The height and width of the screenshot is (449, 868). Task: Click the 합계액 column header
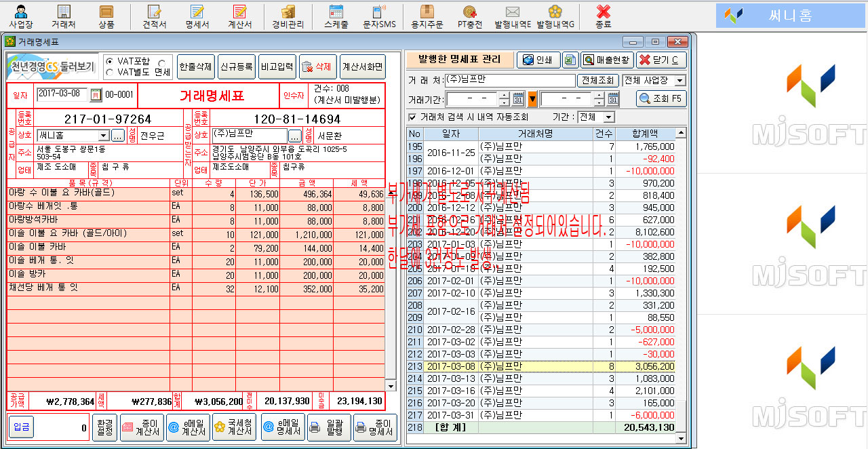[645, 134]
